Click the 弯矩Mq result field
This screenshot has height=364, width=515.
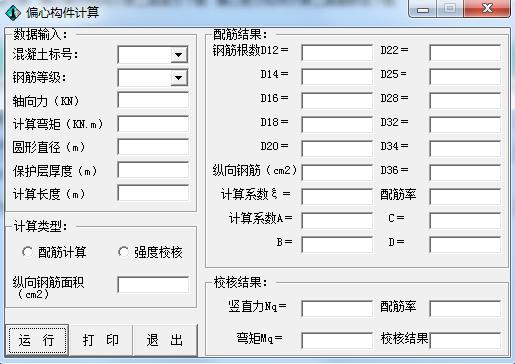click(337, 341)
